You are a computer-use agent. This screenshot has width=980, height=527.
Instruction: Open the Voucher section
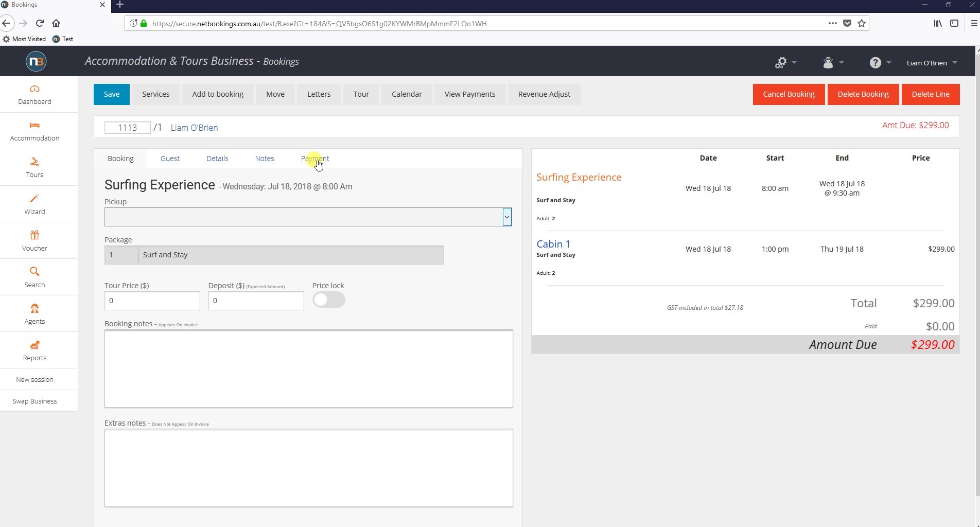[34, 241]
